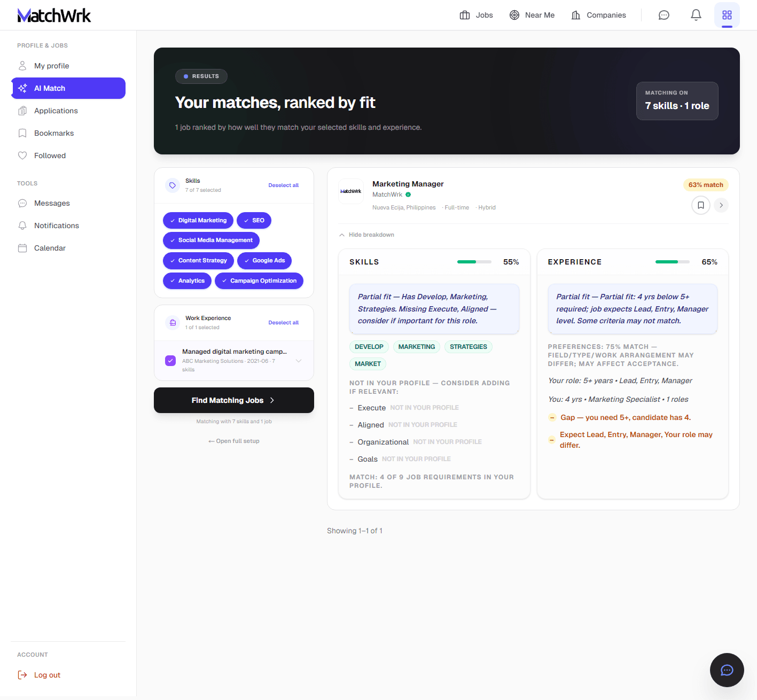Deselect the Google Ads skill chip
This screenshot has height=700, width=757.
[x=264, y=261]
